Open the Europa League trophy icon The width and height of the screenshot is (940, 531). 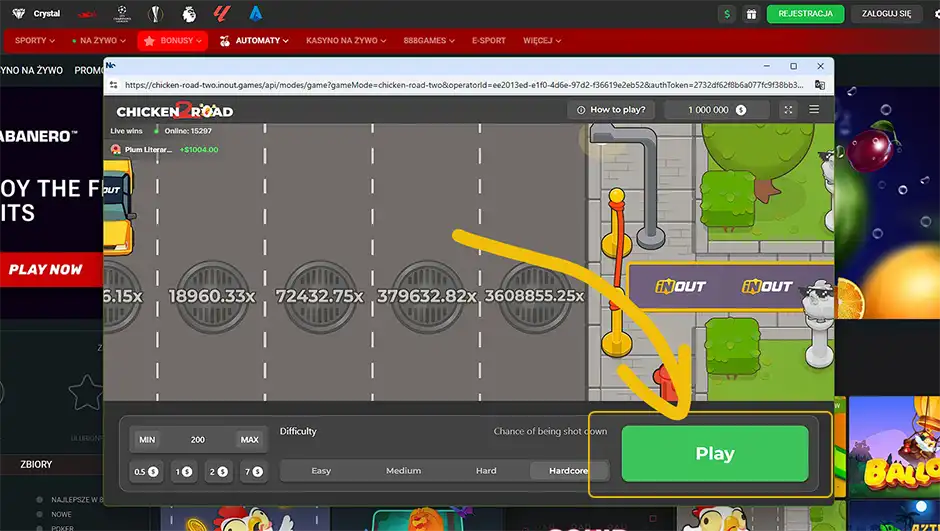click(156, 13)
